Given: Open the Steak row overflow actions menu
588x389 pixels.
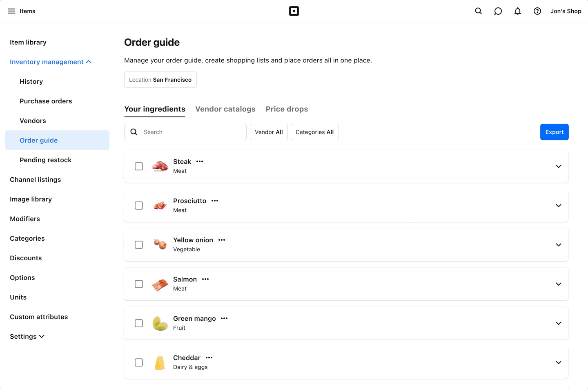Looking at the screenshot, I should tap(199, 161).
